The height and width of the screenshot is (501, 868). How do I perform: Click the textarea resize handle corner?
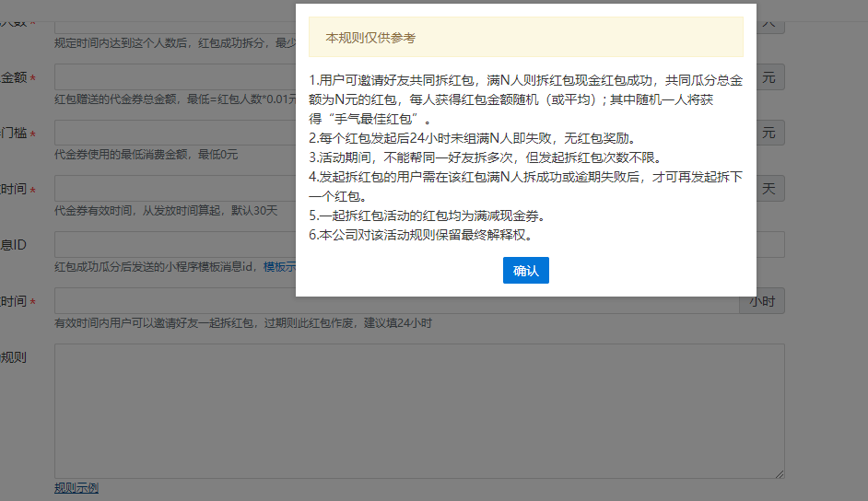click(x=780, y=474)
